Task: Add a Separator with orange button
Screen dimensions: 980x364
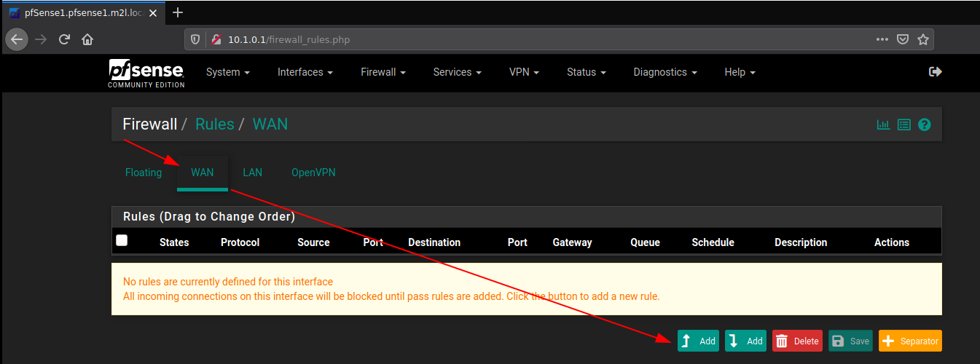Action: (x=911, y=341)
